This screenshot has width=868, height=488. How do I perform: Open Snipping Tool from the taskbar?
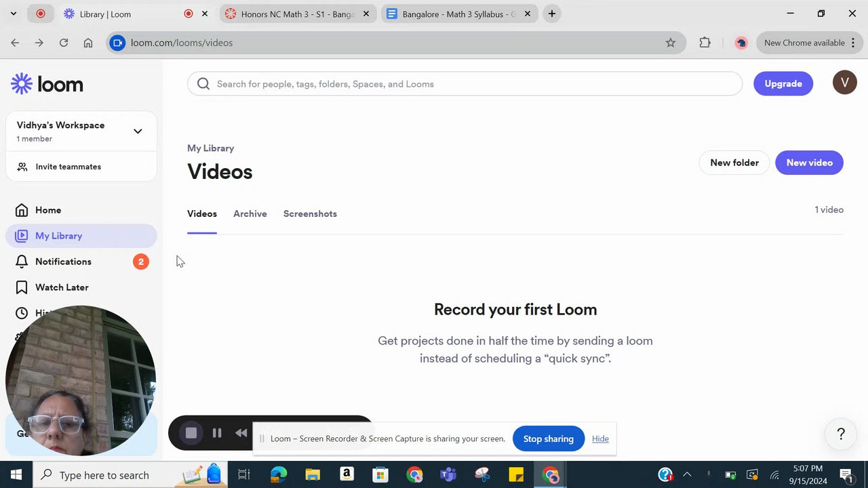(482, 475)
